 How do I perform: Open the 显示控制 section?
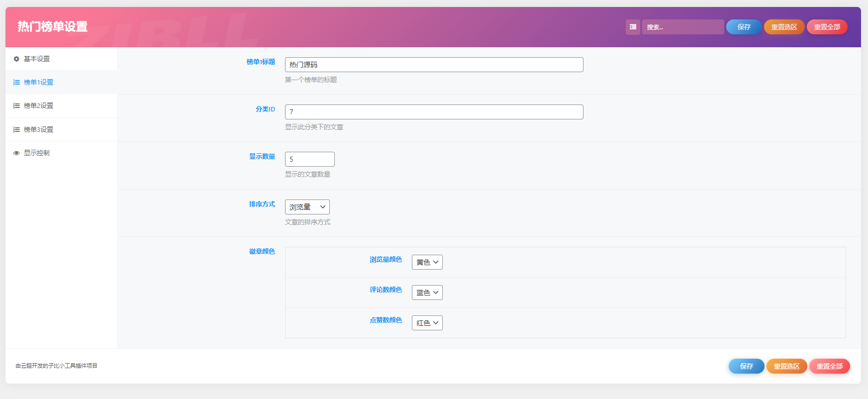37,153
